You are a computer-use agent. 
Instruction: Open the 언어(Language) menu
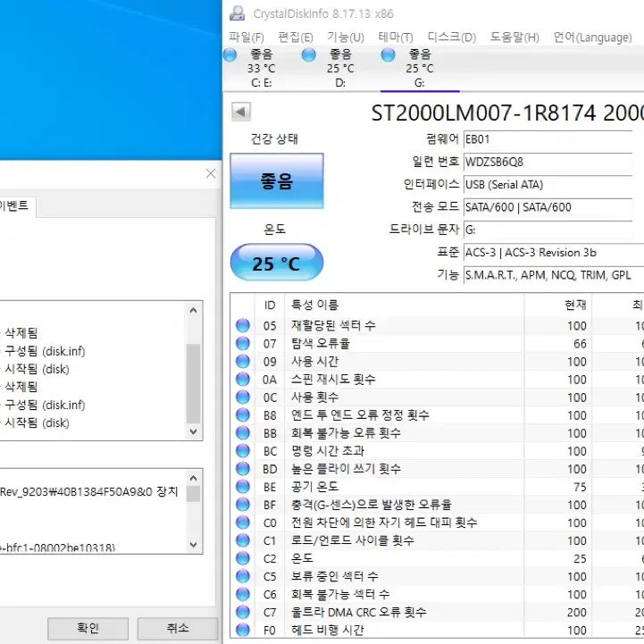592,38
